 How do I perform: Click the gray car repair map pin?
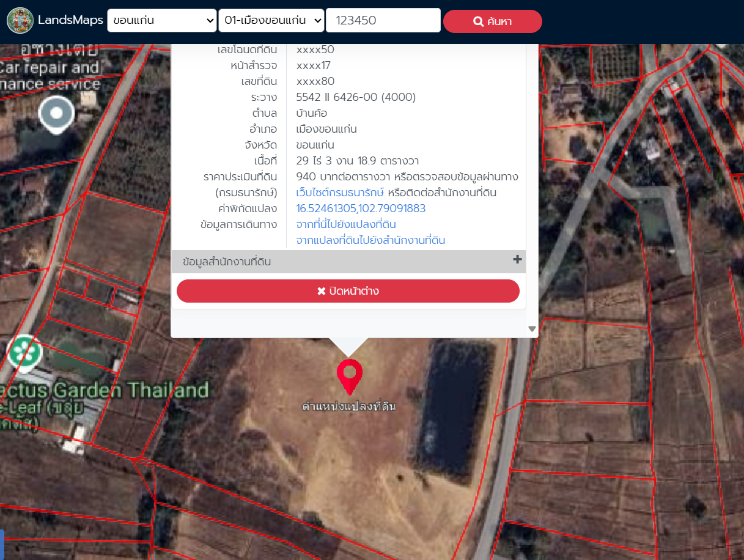click(56, 114)
